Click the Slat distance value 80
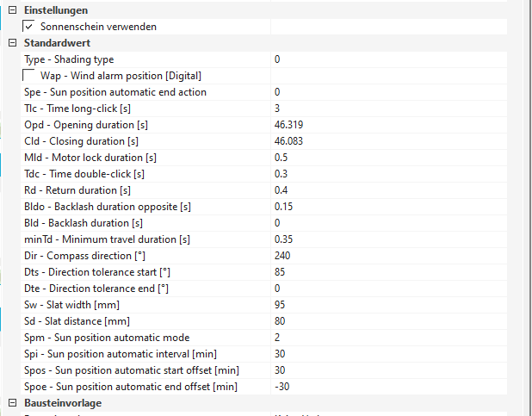Image resolution: width=532 pixels, height=416 pixels. click(281, 321)
